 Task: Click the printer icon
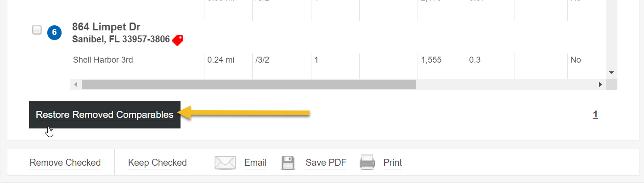tap(367, 163)
